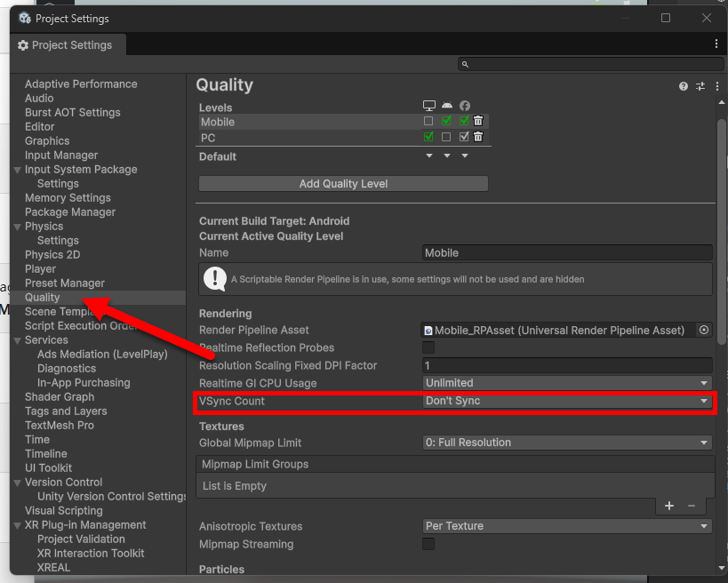Click the settings search field
Image resolution: width=728 pixels, height=583 pixels.
(590, 64)
